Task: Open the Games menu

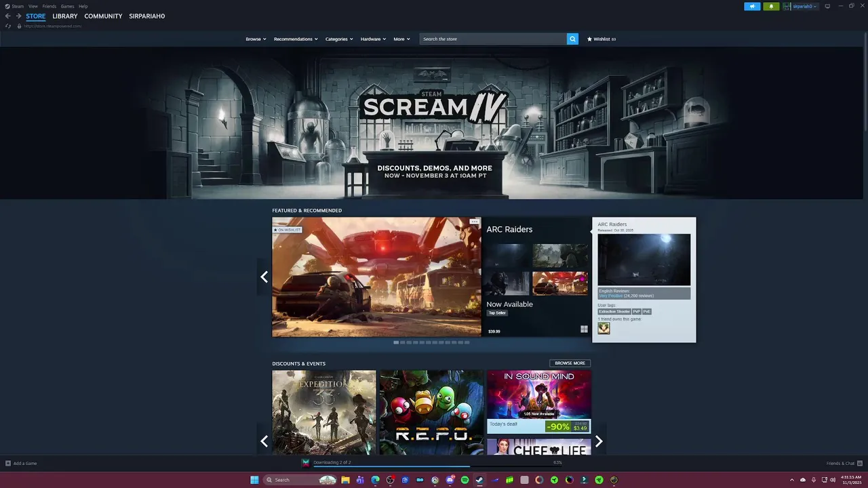Action: [68, 6]
